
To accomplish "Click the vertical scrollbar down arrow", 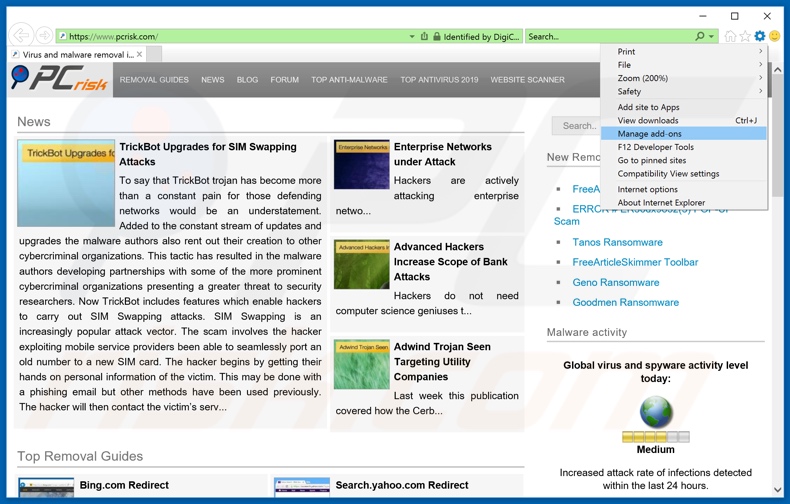I will point(777,489).
